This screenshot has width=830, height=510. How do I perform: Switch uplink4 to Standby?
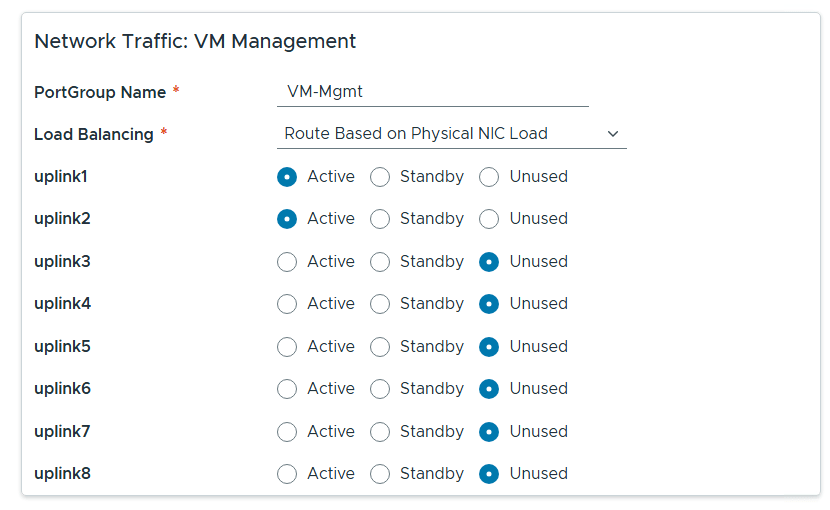pos(380,304)
